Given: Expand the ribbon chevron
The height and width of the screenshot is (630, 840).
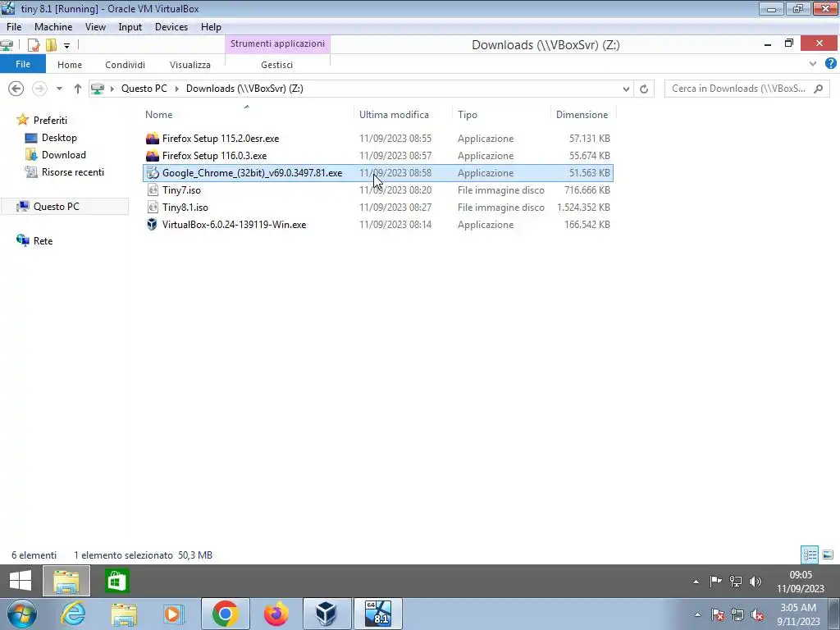Looking at the screenshot, I should pos(813,64).
